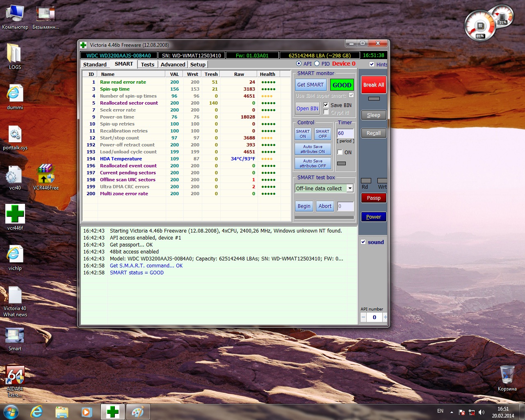Click the Sleep button
The width and height of the screenshot is (525, 420).
click(374, 115)
